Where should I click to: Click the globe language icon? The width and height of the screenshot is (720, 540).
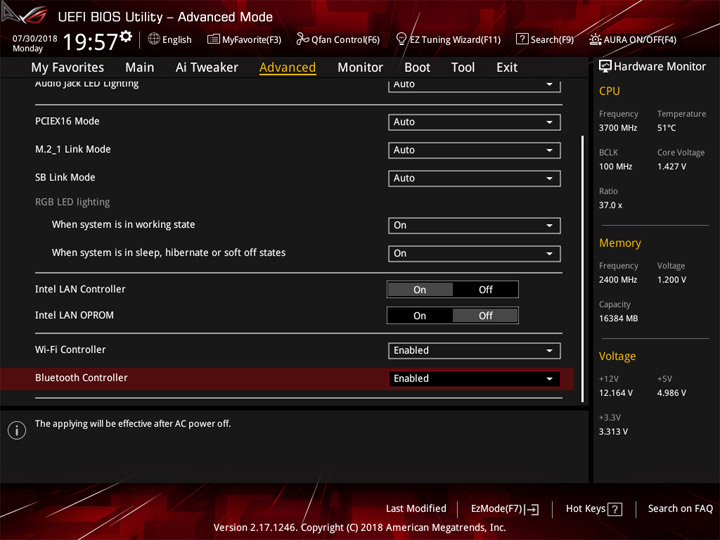154,39
